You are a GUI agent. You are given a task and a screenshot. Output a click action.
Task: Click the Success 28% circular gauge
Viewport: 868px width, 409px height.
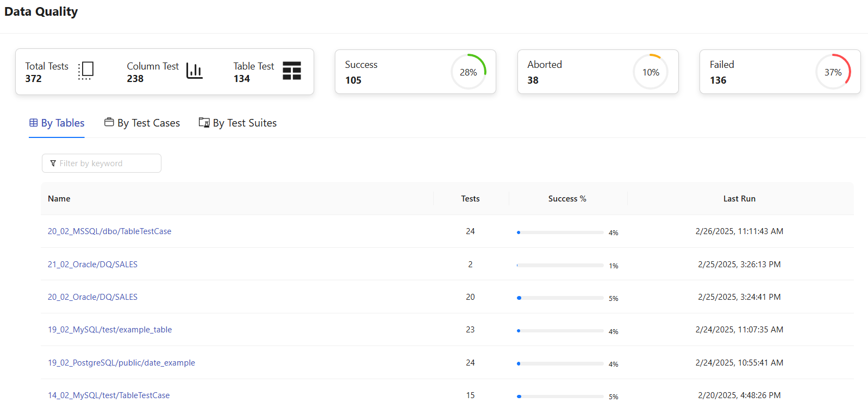[468, 72]
